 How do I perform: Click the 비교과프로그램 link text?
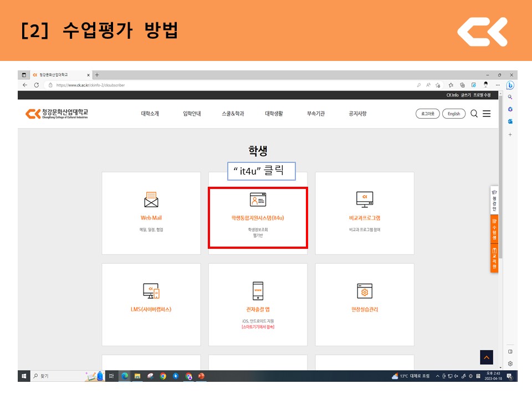(x=365, y=218)
